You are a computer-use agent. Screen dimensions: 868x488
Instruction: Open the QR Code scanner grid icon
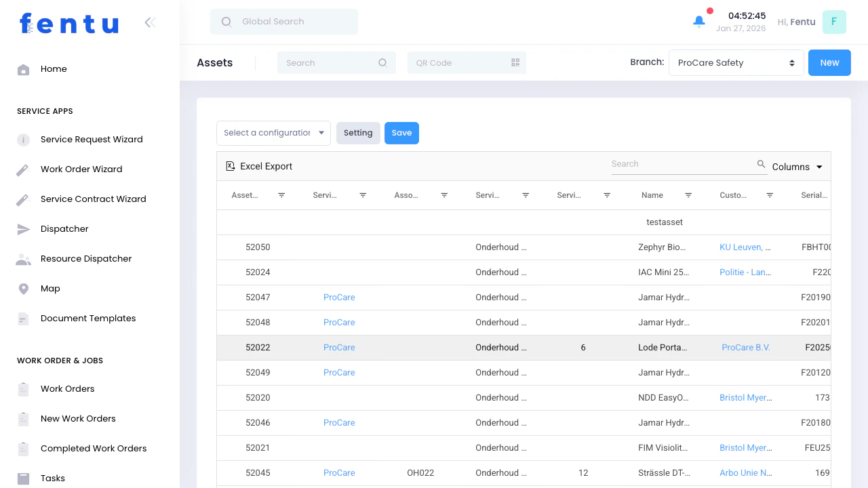[x=515, y=62]
